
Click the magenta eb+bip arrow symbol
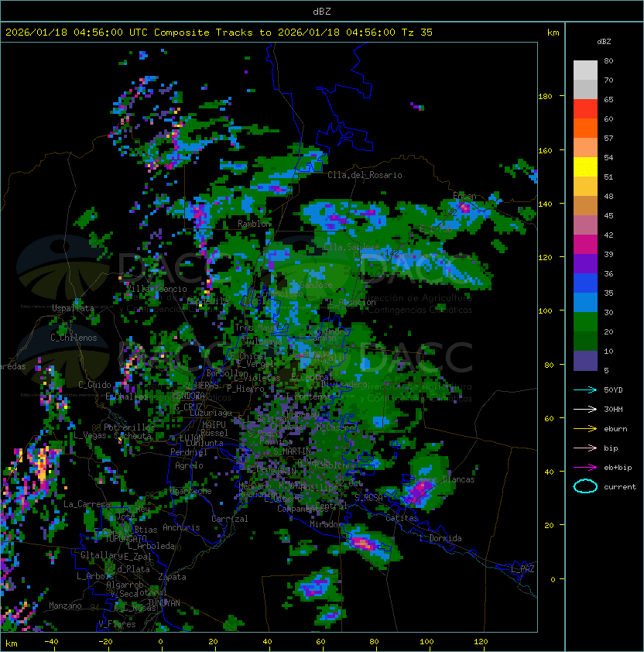[585, 468]
